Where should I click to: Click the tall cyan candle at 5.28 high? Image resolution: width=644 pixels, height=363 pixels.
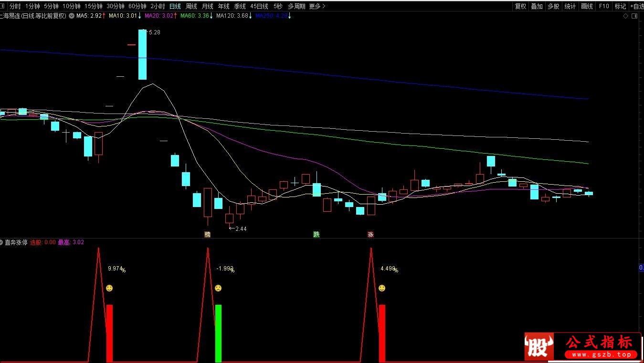click(142, 54)
